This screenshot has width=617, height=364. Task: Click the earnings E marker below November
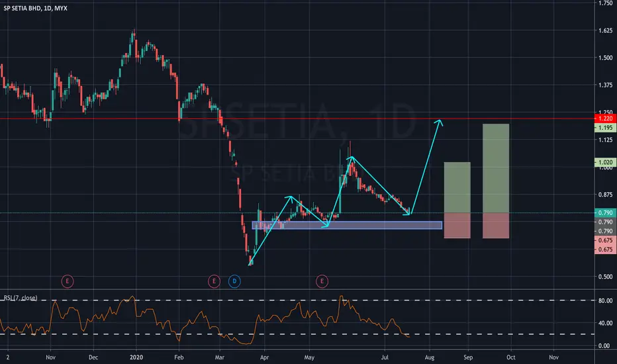(68, 281)
